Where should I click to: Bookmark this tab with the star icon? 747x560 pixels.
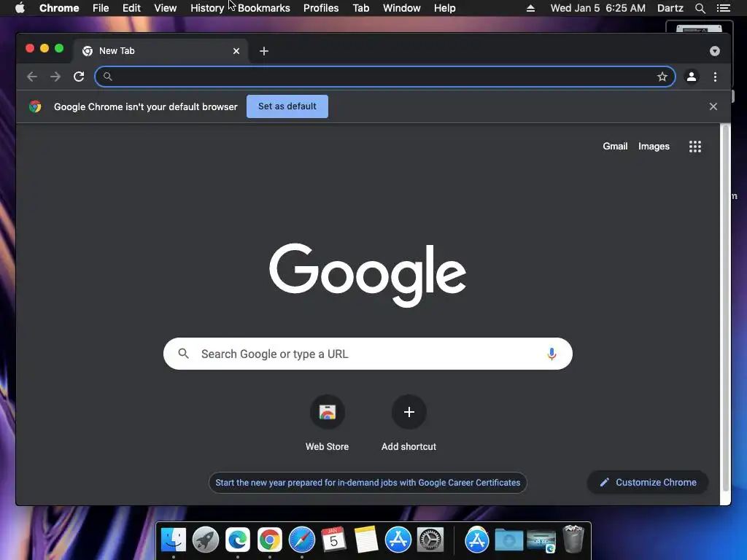[662, 77]
